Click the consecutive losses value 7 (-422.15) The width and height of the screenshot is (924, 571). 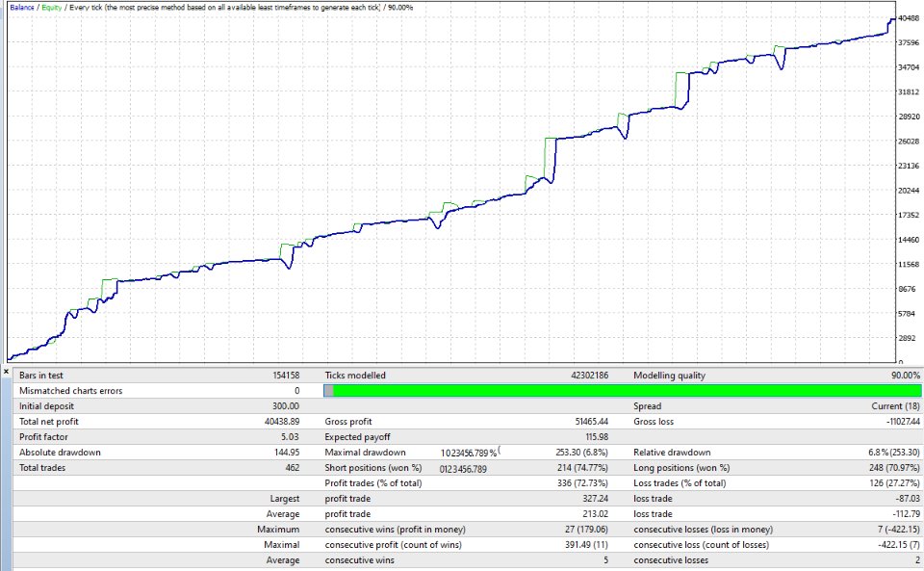[x=899, y=530]
